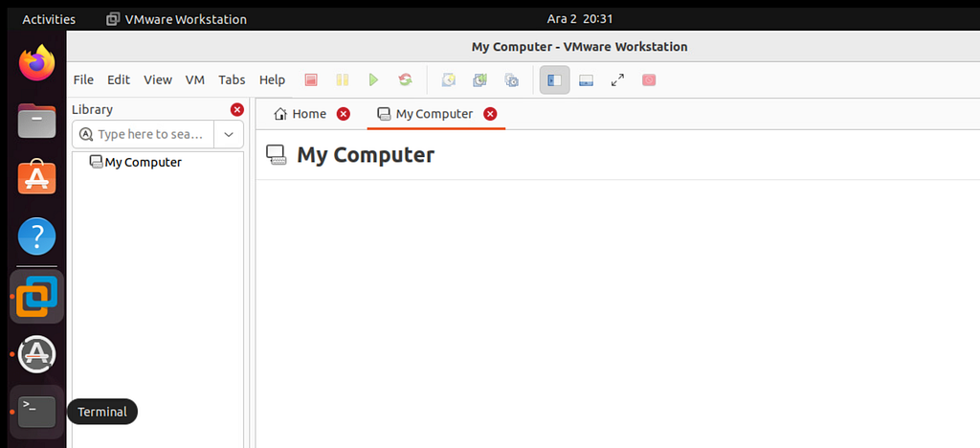Viewport: 980px width, 448px height.
Task: Open the Help dock icon
Action: [x=37, y=236]
